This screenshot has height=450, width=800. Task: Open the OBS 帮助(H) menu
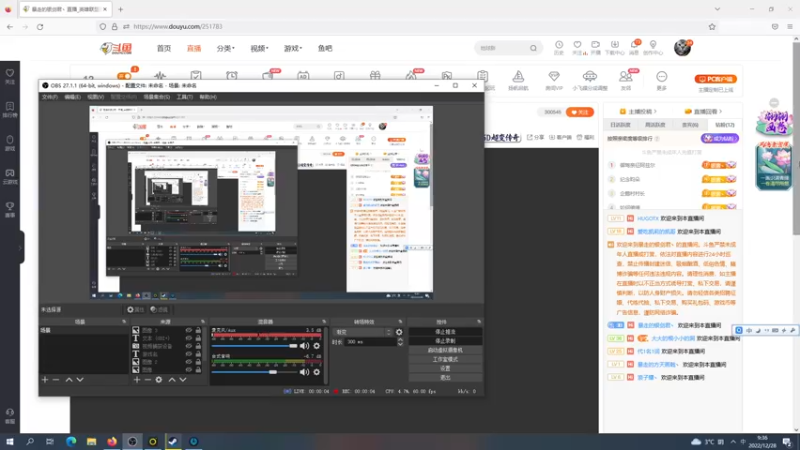[x=208, y=97]
